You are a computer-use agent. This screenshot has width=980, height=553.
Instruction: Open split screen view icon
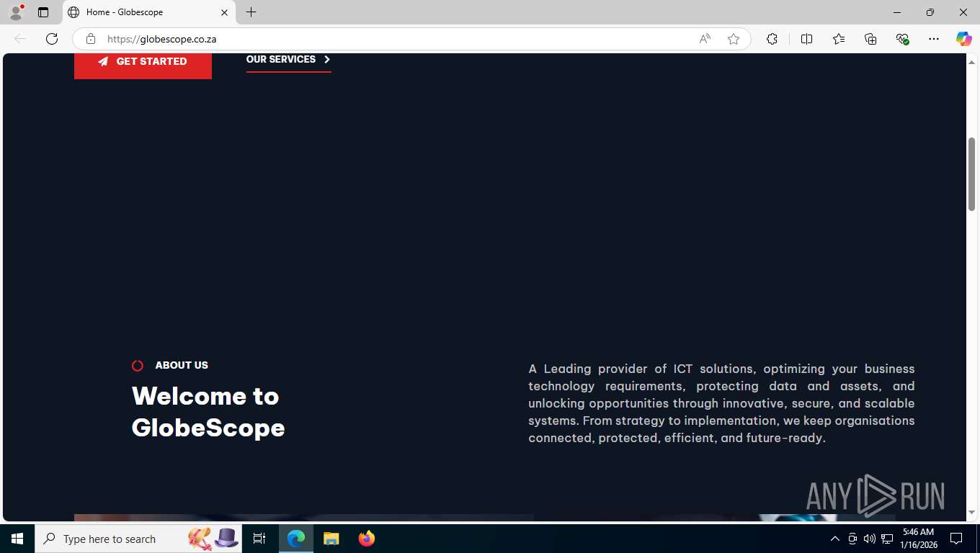coord(806,39)
